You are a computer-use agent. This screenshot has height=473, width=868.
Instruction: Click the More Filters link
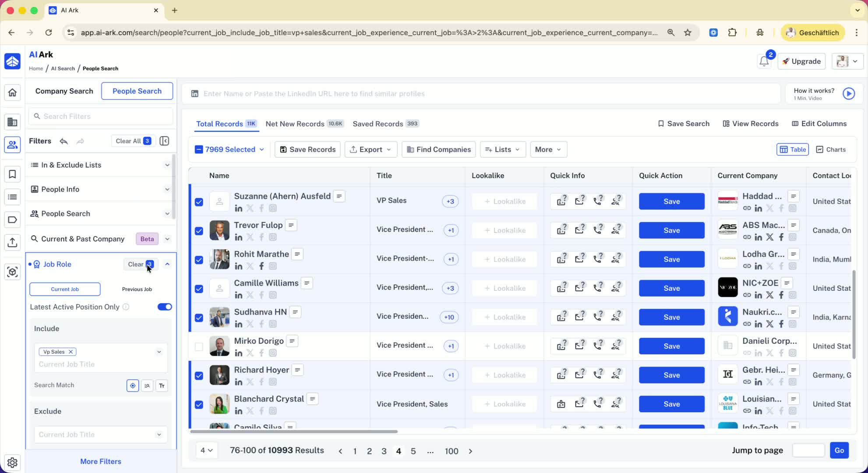coord(100,461)
